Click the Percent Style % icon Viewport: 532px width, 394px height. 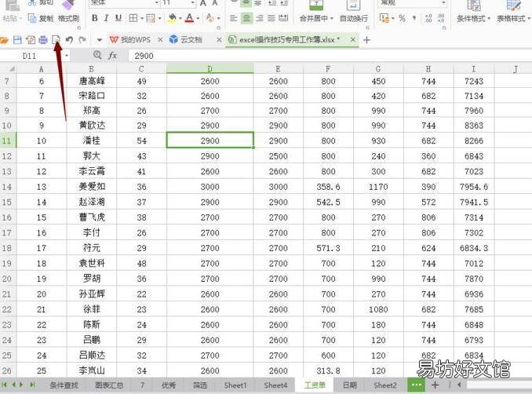point(402,18)
